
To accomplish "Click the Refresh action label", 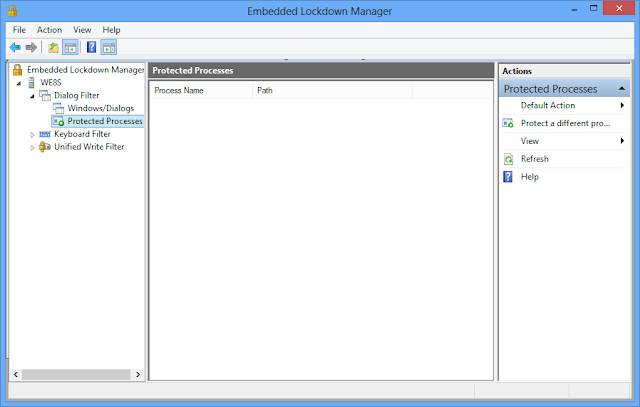I will coord(535,159).
